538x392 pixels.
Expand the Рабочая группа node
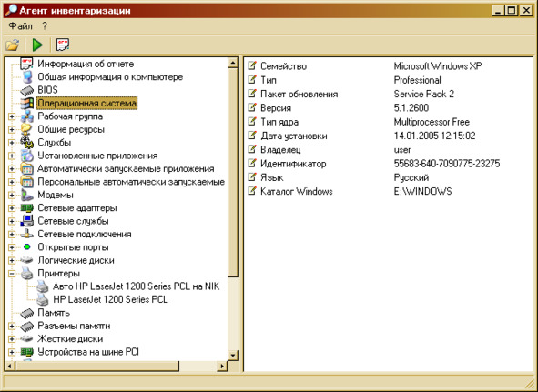coord(12,116)
